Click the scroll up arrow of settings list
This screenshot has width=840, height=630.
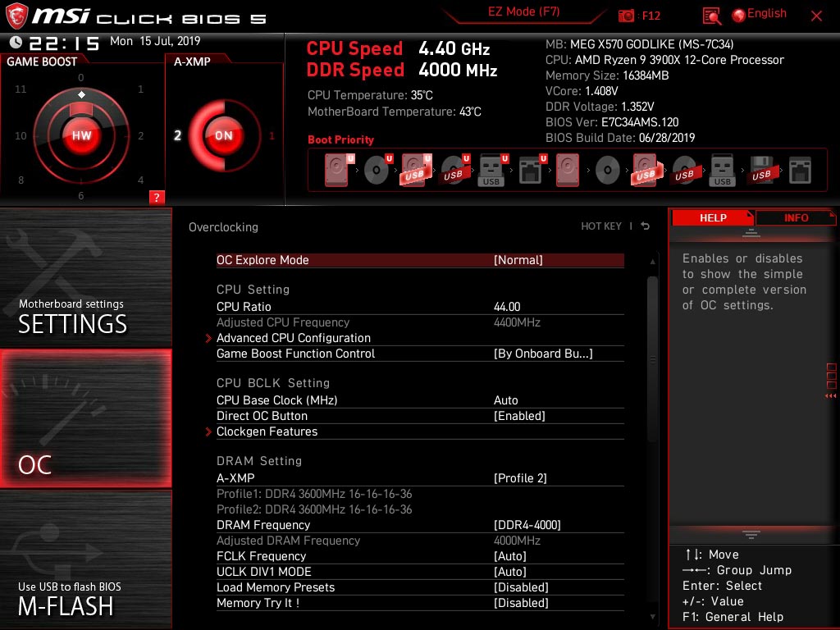pyautogui.click(x=652, y=262)
